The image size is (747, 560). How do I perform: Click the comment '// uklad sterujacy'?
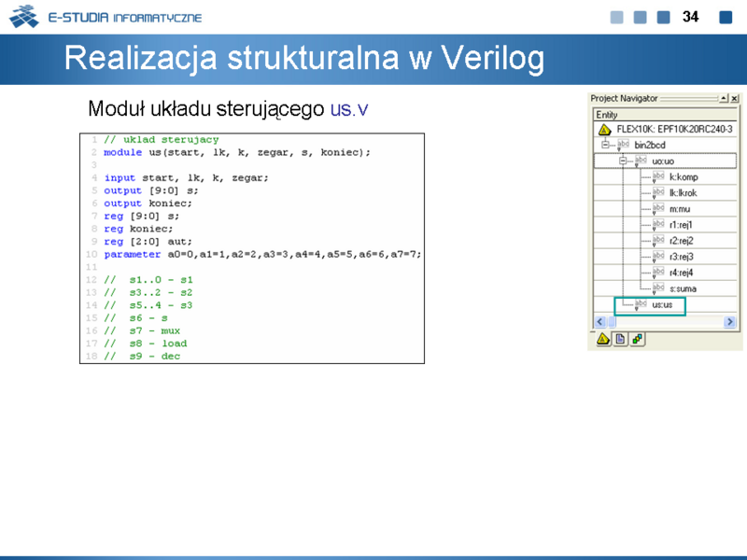pos(162,139)
